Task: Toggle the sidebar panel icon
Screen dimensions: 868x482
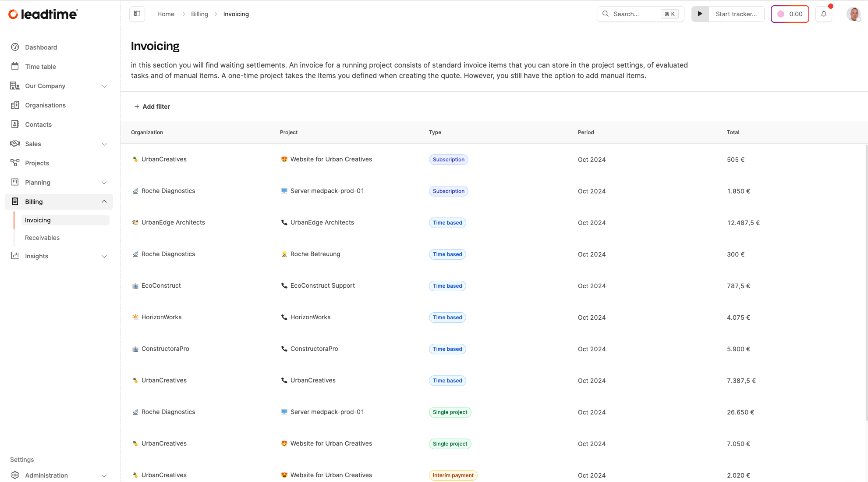Action: [x=137, y=14]
